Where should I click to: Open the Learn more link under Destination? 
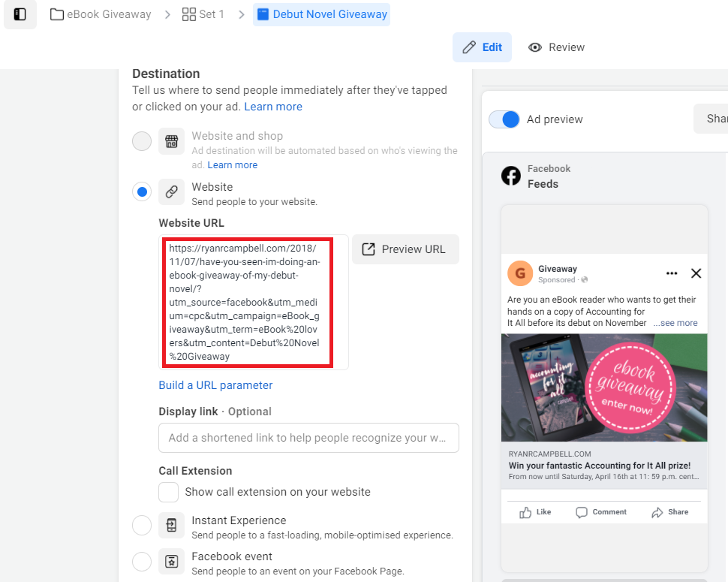click(273, 107)
